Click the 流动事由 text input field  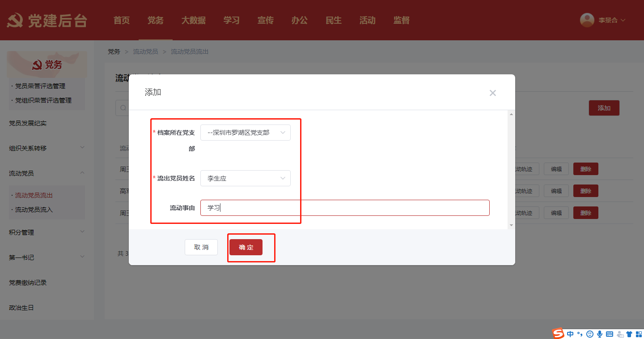344,208
